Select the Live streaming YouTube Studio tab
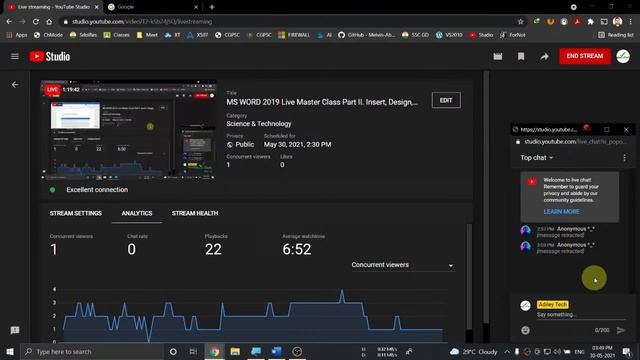 pos(53,7)
